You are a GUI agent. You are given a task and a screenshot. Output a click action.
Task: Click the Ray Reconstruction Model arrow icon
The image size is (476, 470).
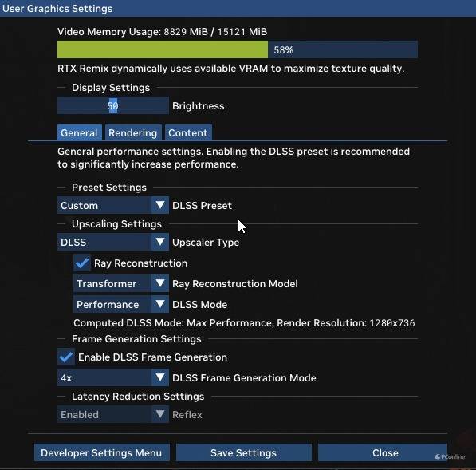[160, 283]
